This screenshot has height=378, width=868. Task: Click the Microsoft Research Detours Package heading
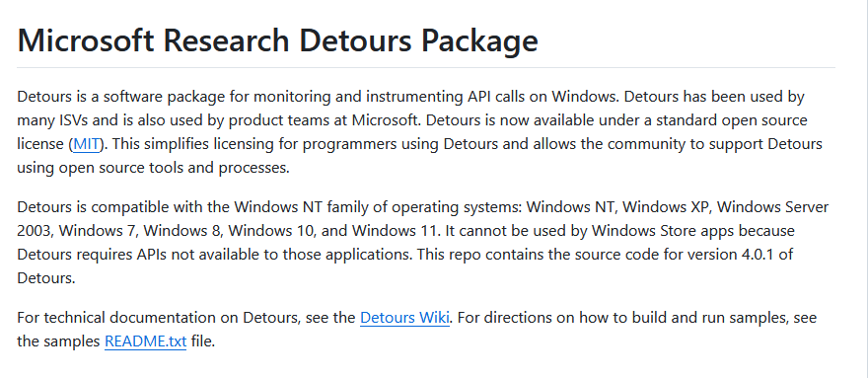coord(277,40)
